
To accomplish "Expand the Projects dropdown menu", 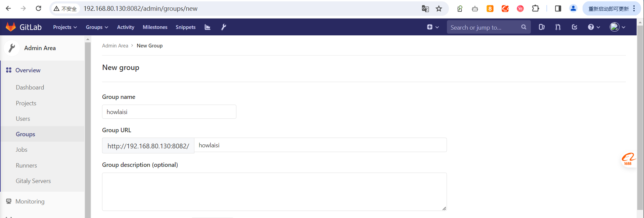I will point(65,27).
